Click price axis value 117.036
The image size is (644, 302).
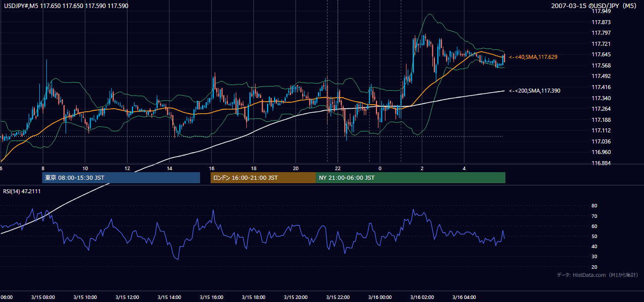(601, 141)
